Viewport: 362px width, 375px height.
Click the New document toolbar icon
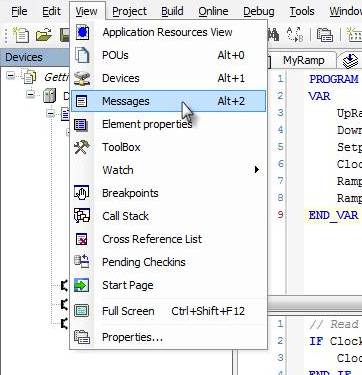tap(21, 35)
